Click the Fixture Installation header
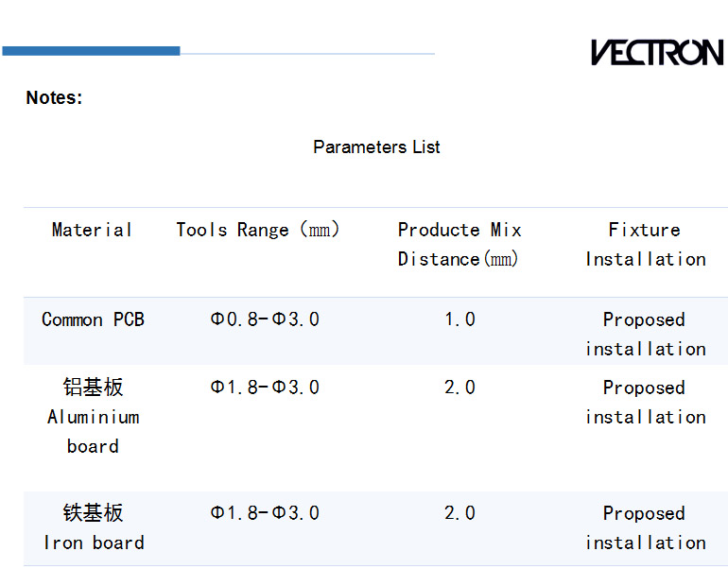Screen dimensions: 728x586 coord(645,244)
